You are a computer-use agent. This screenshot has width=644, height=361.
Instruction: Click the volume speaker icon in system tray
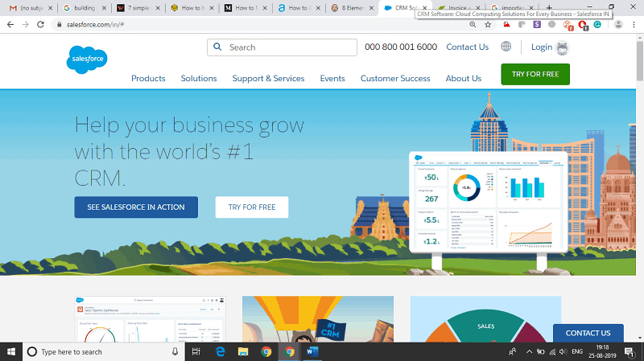pyautogui.click(x=563, y=351)
